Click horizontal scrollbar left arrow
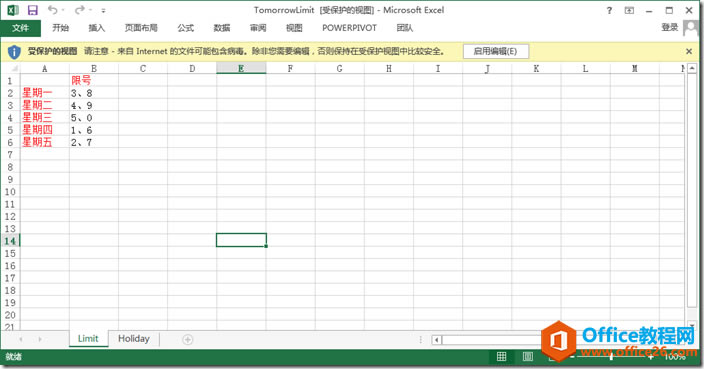 [x=436, y=340]
